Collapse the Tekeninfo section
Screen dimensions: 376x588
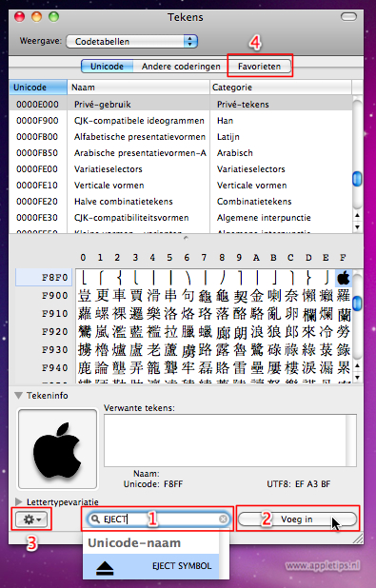[x=18, y=395]
